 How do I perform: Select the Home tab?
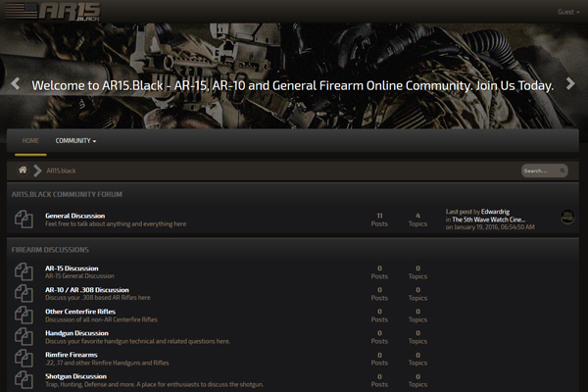tap(30, 141)
